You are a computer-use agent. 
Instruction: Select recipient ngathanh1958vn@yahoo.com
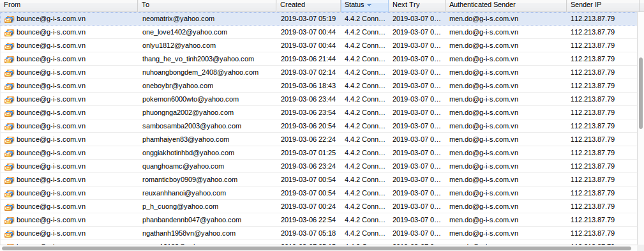click(189, 233)
